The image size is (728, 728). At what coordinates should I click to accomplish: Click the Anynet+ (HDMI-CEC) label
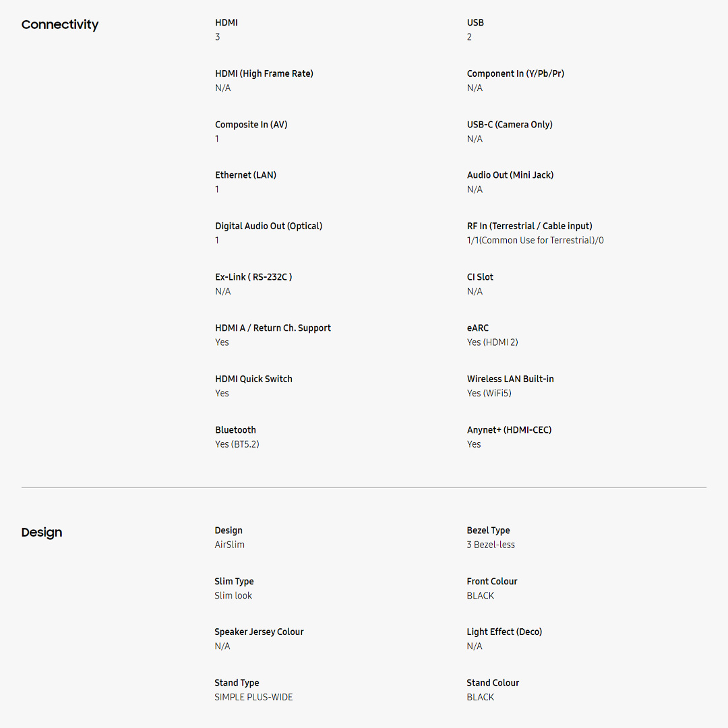tap(509, 430)
